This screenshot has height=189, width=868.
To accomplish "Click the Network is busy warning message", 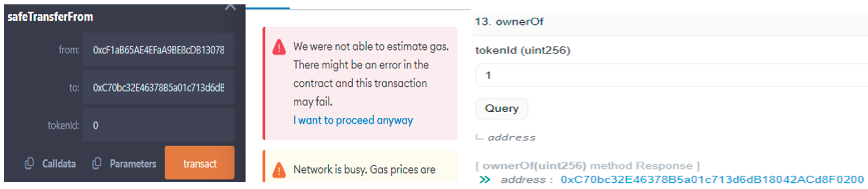I will (x=364, y=170).
